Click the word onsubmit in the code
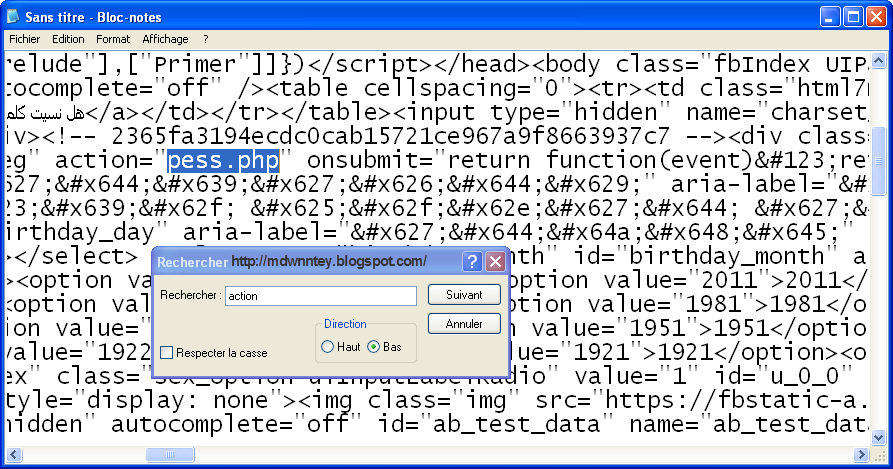The image size is (893, 469). 363,161
